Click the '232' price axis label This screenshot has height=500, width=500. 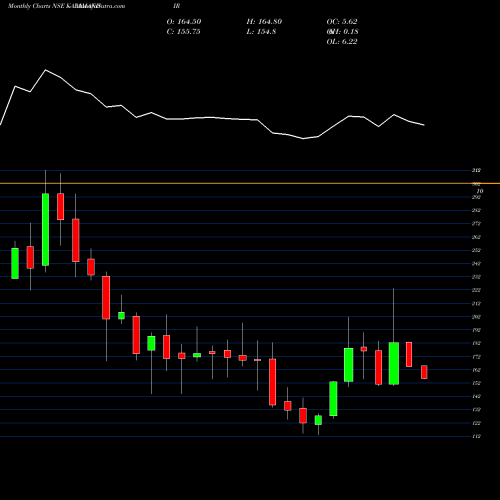point(476,277)
